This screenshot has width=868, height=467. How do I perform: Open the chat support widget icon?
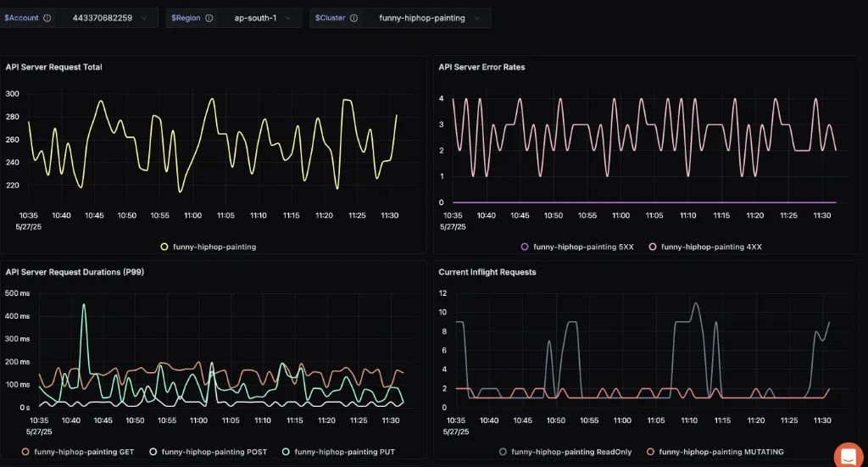pos(849,455)
